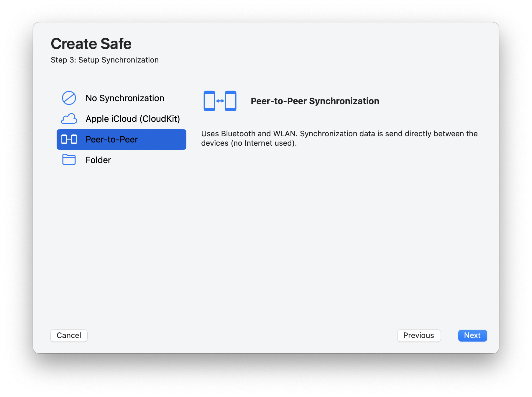Select the highlighted Peer-to-Peer label

pyautogui.click(x=112, y=139)
